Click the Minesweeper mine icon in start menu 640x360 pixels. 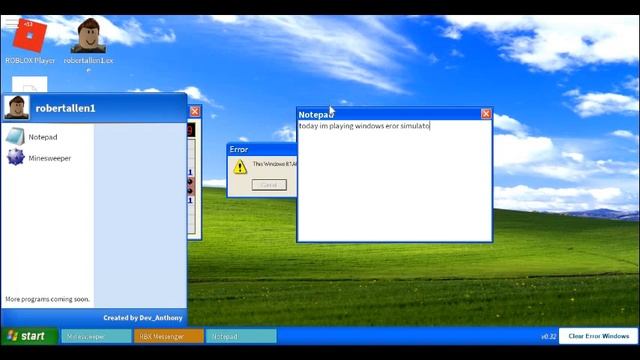point(16,157)
